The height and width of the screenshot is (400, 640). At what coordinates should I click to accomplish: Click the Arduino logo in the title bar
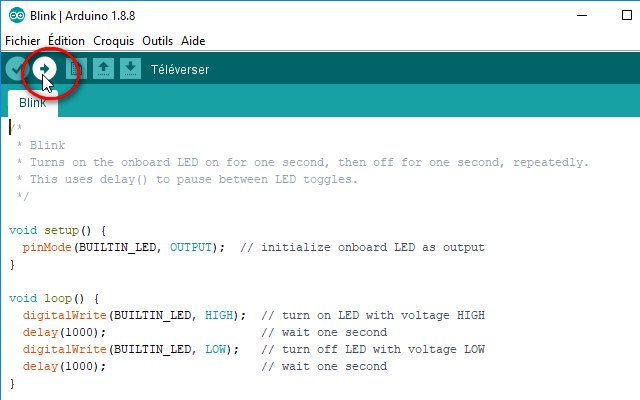click(x=17, y=16)
